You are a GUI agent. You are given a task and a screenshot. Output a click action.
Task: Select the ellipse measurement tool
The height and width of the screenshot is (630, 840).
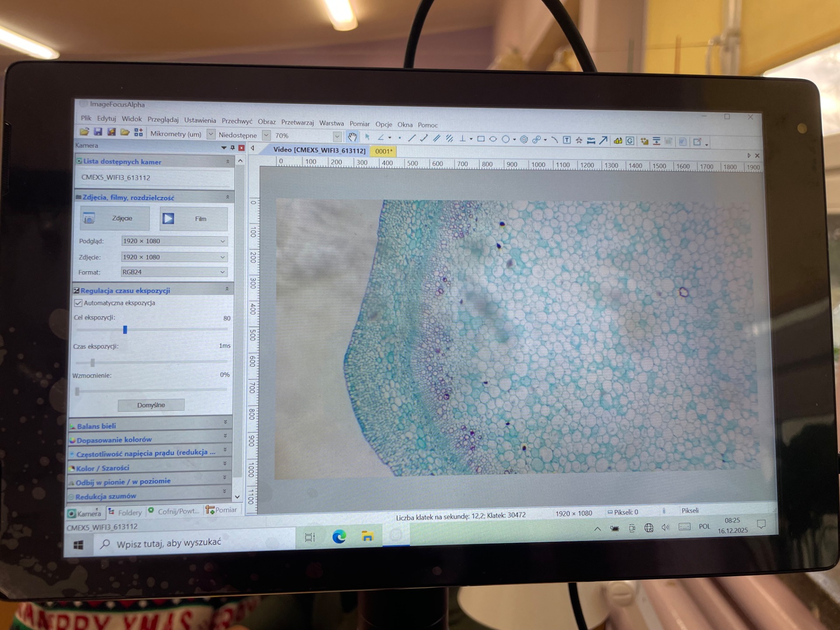493,139
